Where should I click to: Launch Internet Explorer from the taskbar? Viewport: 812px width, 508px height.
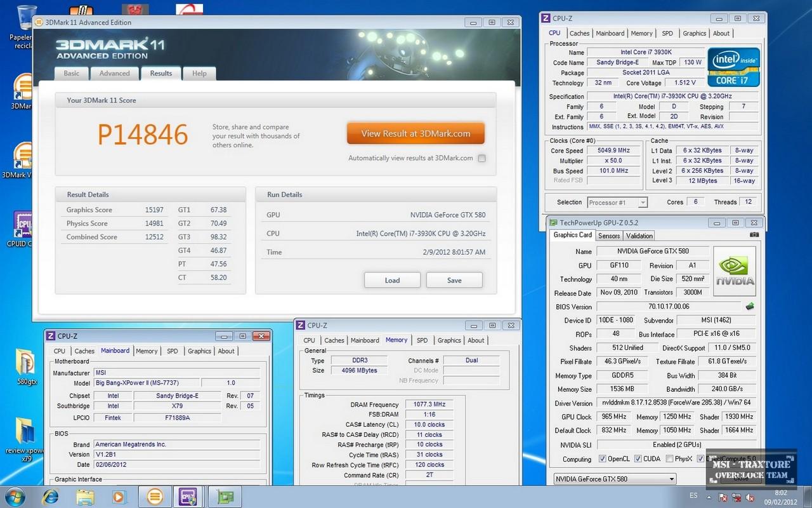(x=51, y=497)
